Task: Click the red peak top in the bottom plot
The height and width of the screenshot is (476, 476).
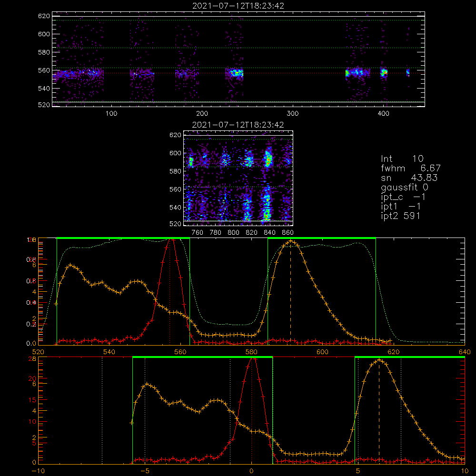Action: click(x=252, y=358)
